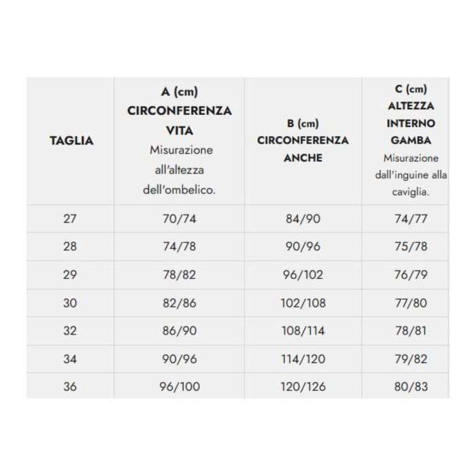476x476 pixels.
Task: Click the size 36 row label
Action: tap(70, 387)
